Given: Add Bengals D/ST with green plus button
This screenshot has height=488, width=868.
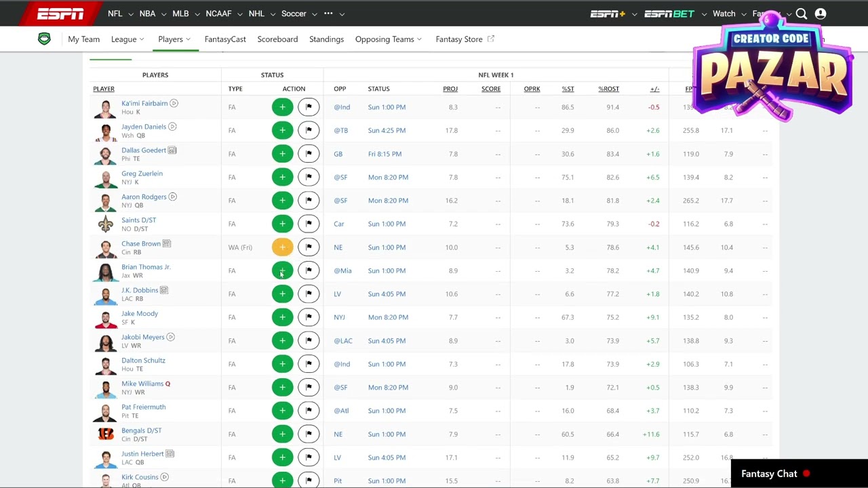Looking at the screenshot, I should [x=282, y=434].
